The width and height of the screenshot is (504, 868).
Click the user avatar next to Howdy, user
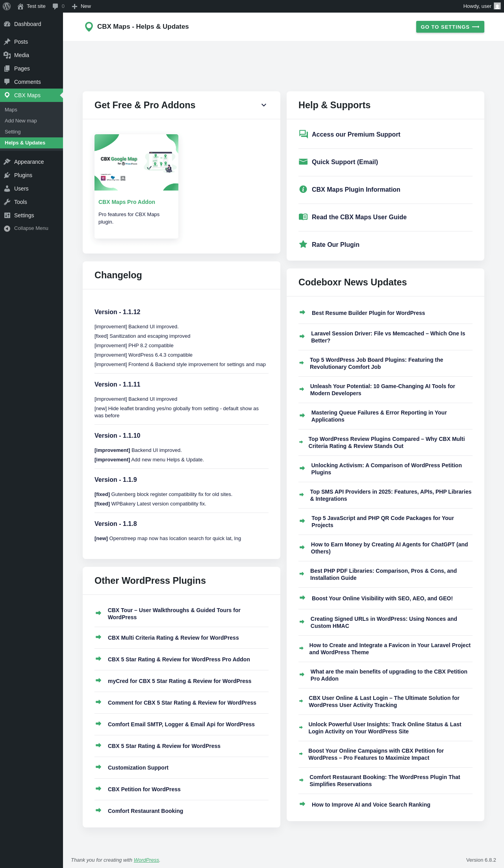pos(497,6)
